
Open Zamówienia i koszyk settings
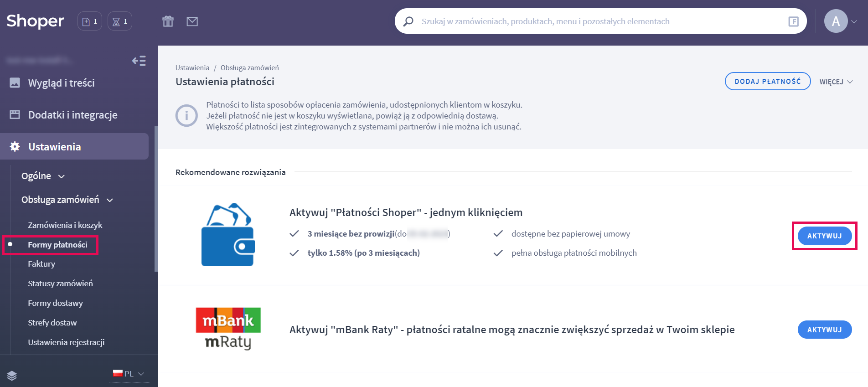click(65, 225)
